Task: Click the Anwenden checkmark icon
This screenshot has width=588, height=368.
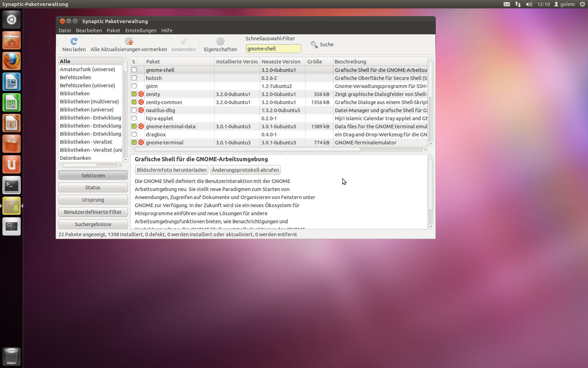Action: pyautogui.click(x=183, y=41)
